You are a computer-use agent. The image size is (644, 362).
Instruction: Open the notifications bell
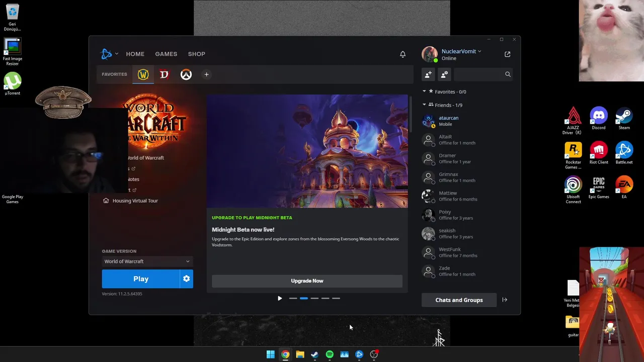[403, 54]
